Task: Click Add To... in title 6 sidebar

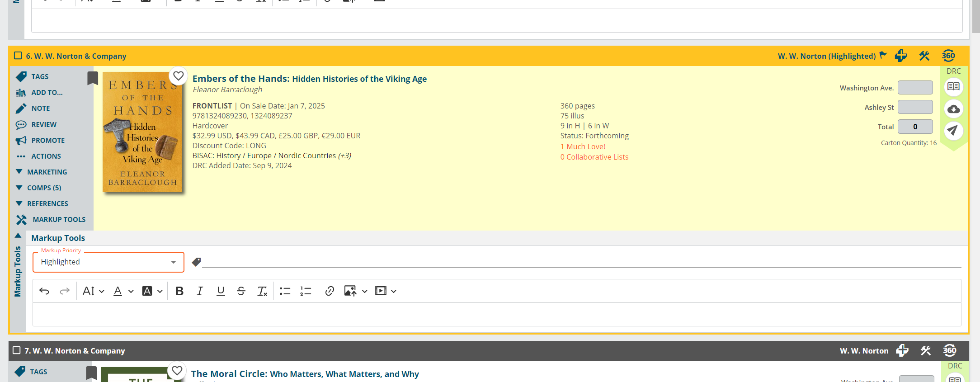Action: (x=39, y=92)
